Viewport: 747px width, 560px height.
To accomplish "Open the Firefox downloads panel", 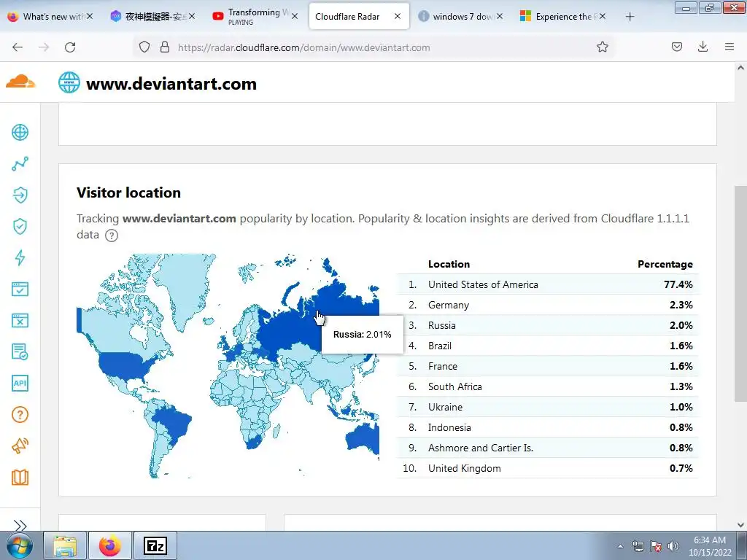I will [x=703, y=47].
